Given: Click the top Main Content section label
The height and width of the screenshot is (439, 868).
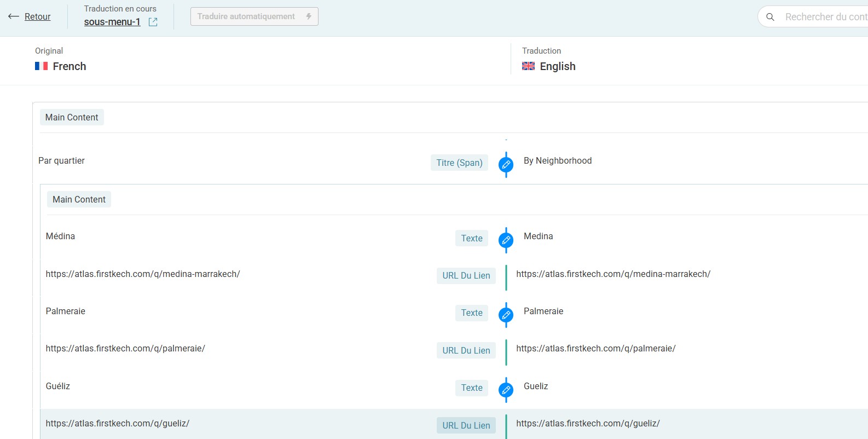Looking at the screenshot, I should [72, 117].
